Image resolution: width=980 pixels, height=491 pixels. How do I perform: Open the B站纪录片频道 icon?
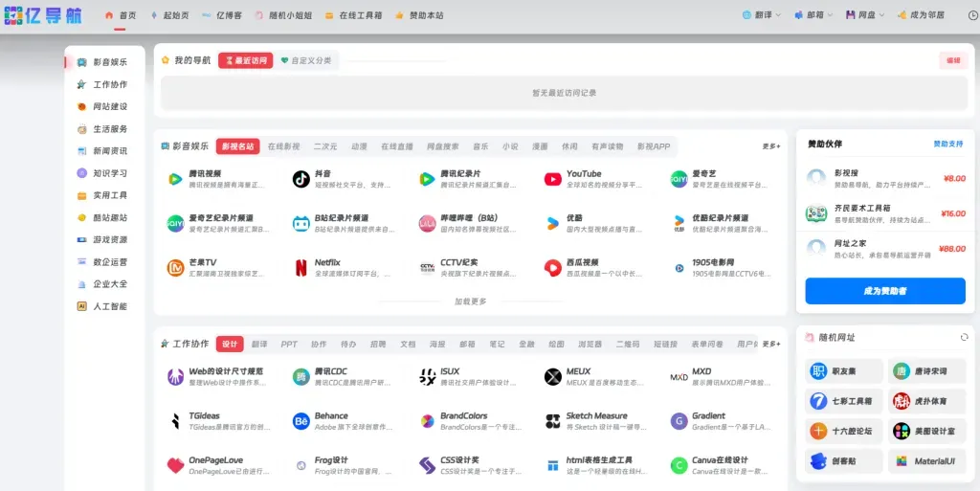[301, 224]
